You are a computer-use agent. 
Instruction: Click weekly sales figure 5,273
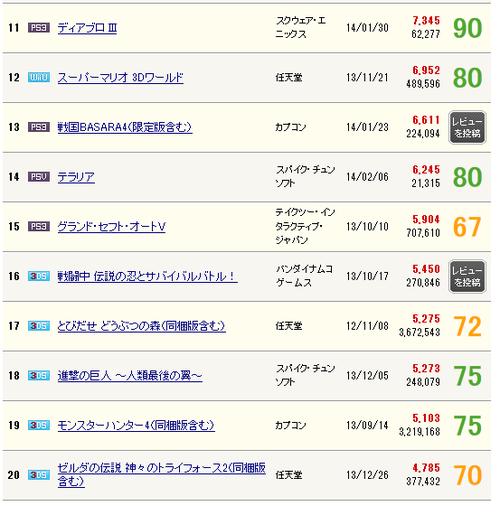426,369
